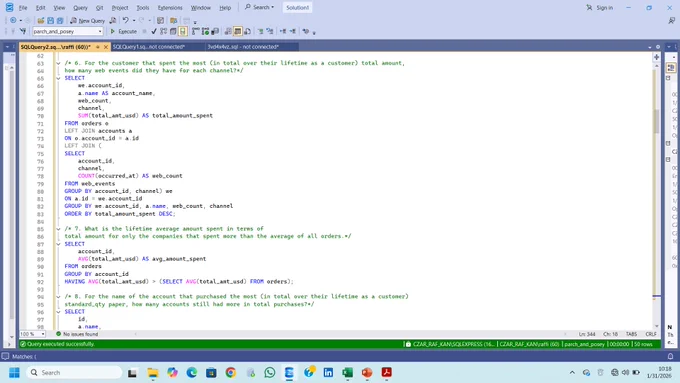Open the Tools menu
The height and width of the screenshot is (383, 680).
click(143, 8)
